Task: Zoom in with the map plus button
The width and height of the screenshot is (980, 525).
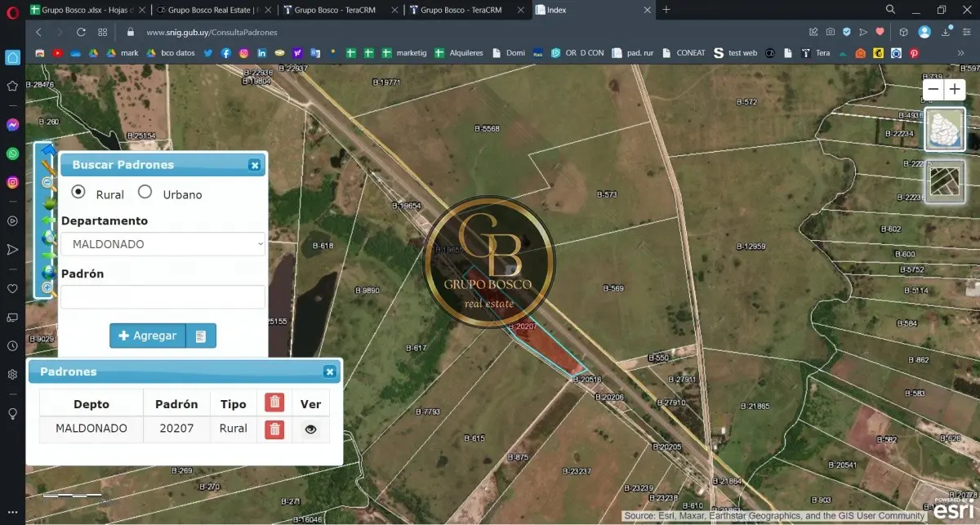Action: point(954,90)
